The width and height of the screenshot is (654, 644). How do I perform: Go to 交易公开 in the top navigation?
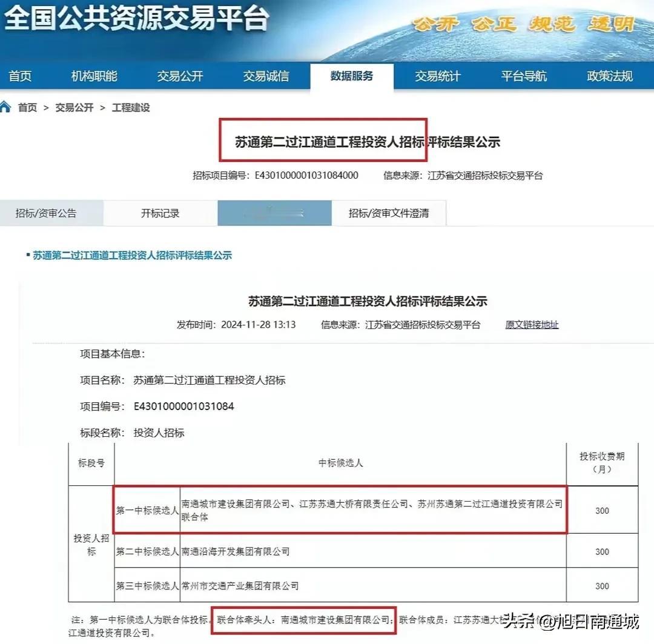coord(180,76)
